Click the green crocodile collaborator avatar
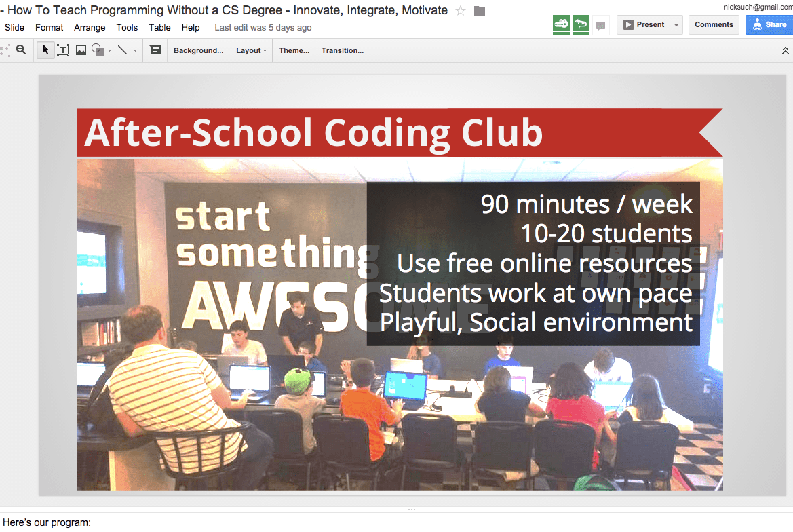The height and width of the screenshot is (532, 793). click(x=562, y=24)
